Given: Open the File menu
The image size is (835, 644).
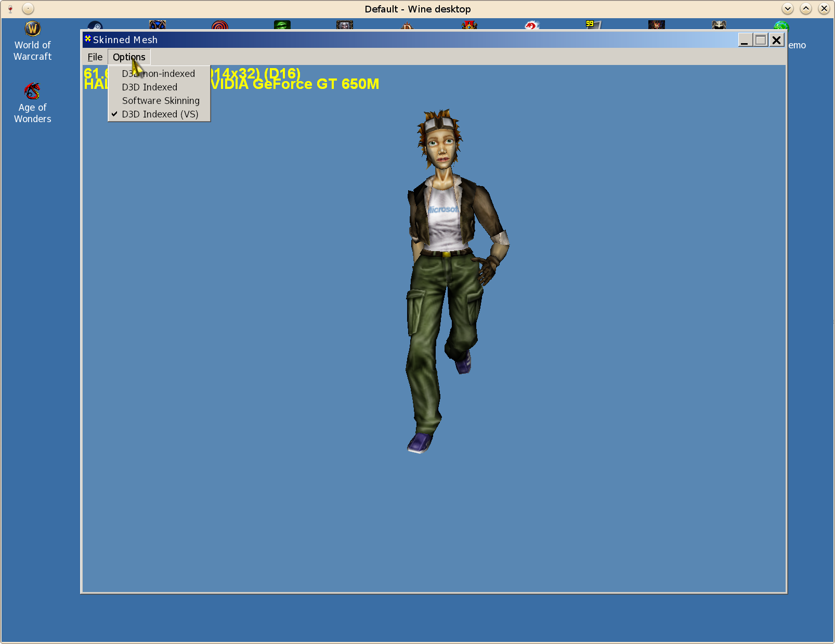Looking at the screenshot, I should tap(95, 57).
